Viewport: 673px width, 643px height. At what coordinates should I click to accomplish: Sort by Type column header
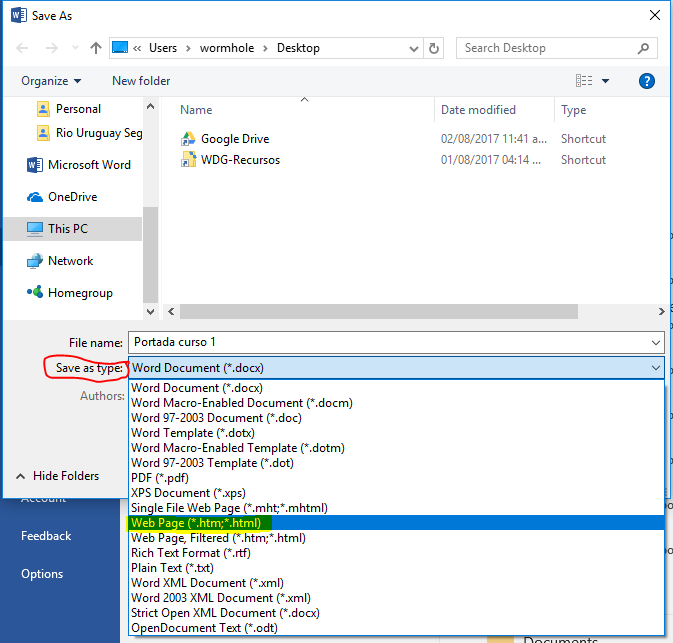pyautogui.click(x=573, y=110)
